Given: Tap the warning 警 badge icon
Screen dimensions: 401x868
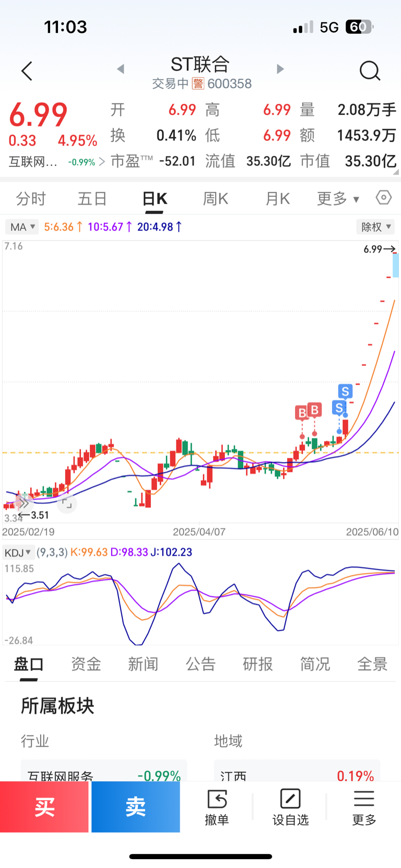Looking at the screenshot, I should click(198, 84).
